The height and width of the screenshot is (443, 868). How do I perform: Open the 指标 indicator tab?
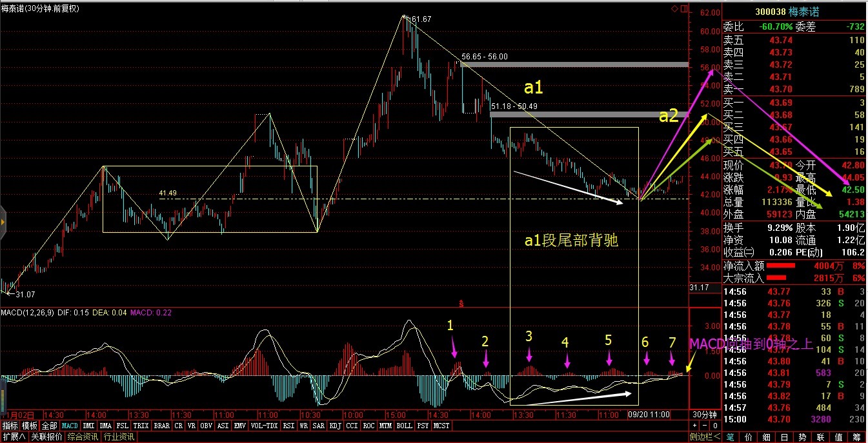pyautogui.click(x=10, y=426)
